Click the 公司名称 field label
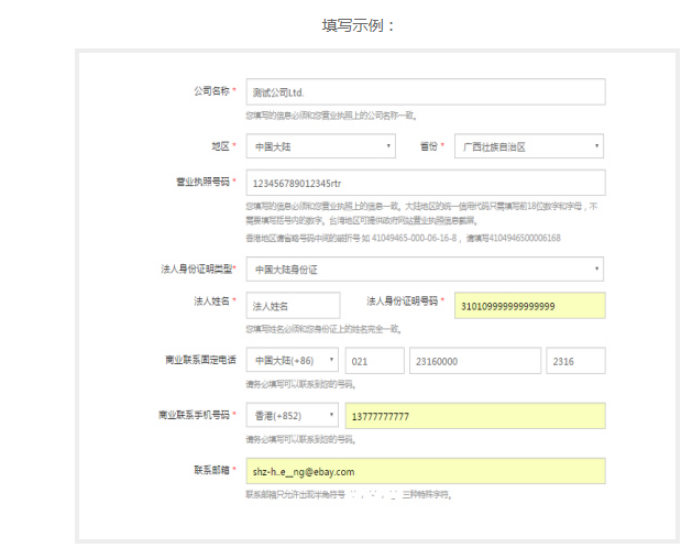Viewport: 692px width, 548px height. (x=211, y=91)
